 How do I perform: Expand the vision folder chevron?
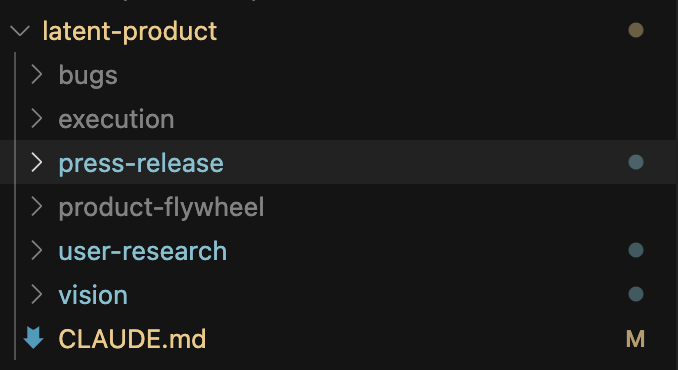click(37, 295)
